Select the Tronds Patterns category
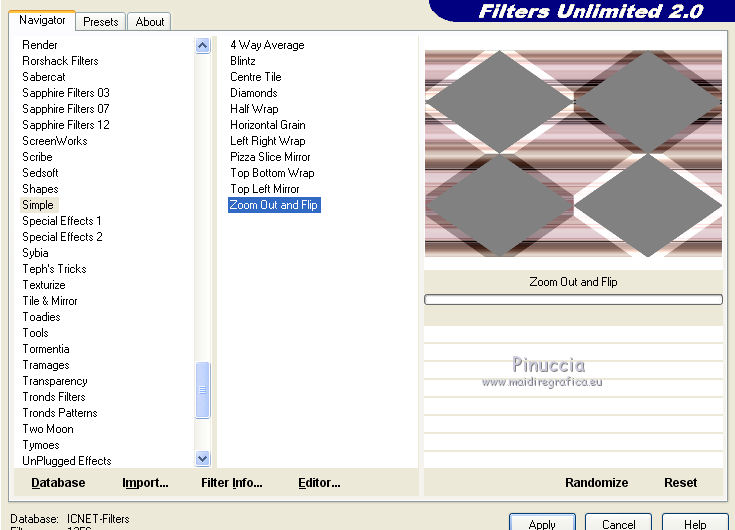 tap(60, 413)
